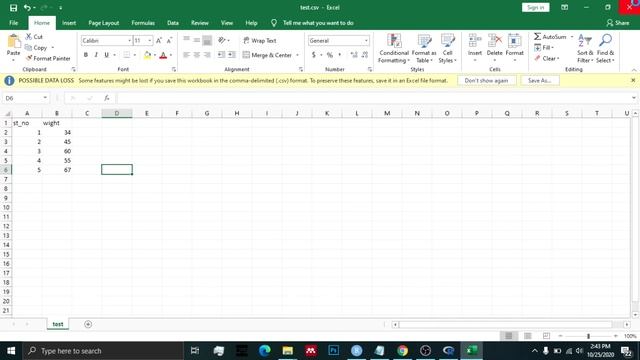The height and width of the screenshot is (360, 640).
Task: Click the insert function fx icon
Action: coord(107,98)
